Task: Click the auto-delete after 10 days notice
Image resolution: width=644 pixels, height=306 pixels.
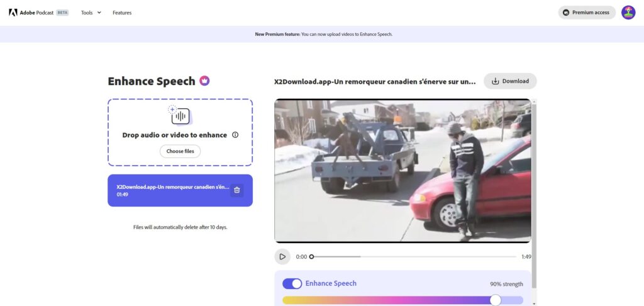Action: (180, 227)
